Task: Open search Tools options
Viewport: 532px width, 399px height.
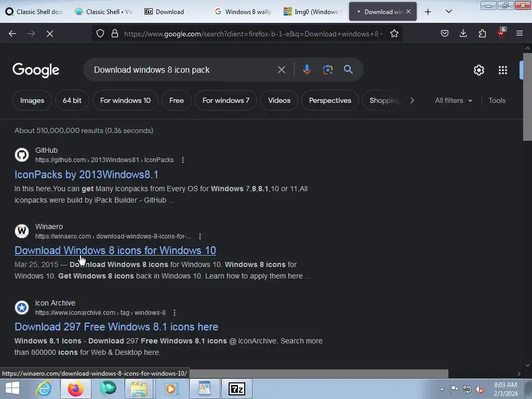Action: [497, 100]
